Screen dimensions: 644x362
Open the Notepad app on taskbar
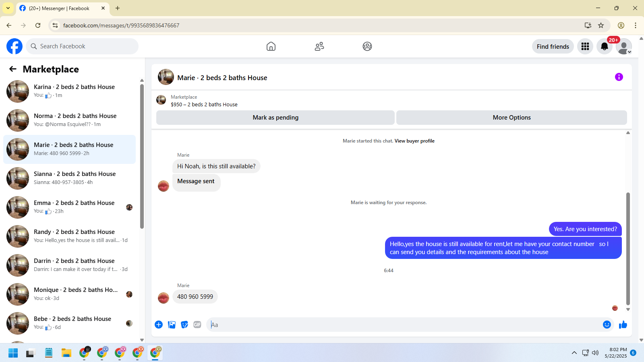49,353
